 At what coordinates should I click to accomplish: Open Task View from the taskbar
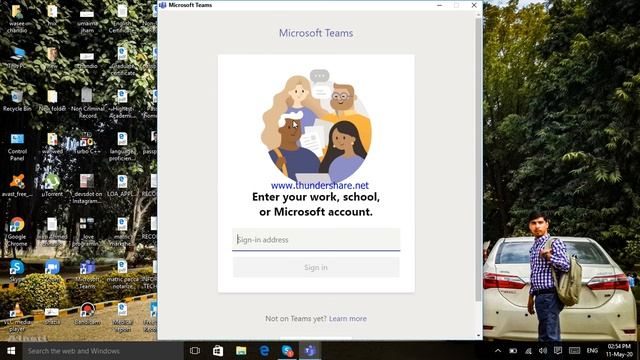[x=195, y=351]
